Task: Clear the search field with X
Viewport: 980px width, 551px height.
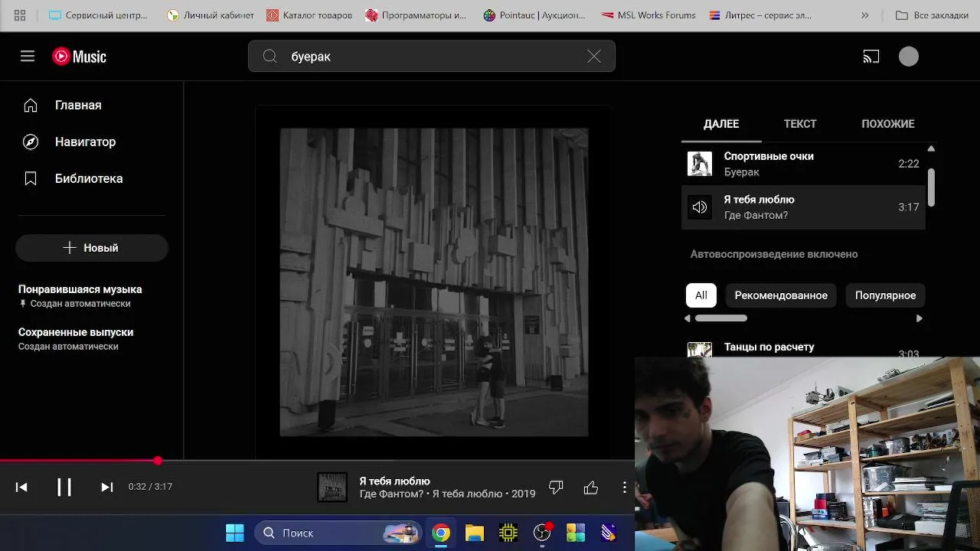Action: pyautogui.click(x=594, y=57)
